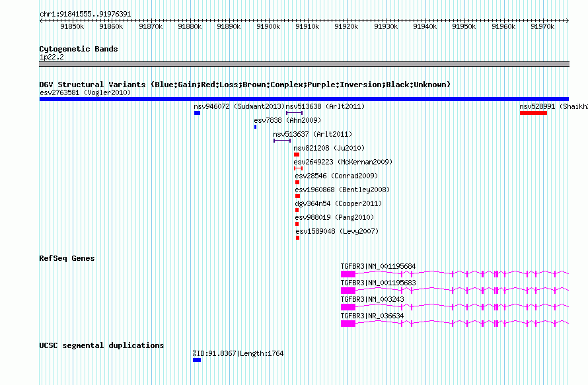The height and width of the screenshot is (385, 588).
Task: Open the RefSeq Genes track title
Action: [67, 258]
